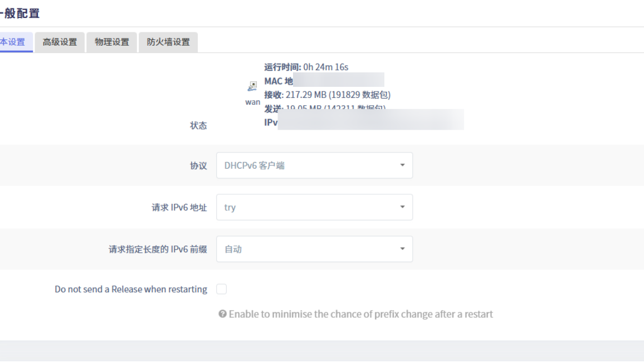Switch to the 物理设置 tab
The image size is (644, 363).
[x=112, y=42]
